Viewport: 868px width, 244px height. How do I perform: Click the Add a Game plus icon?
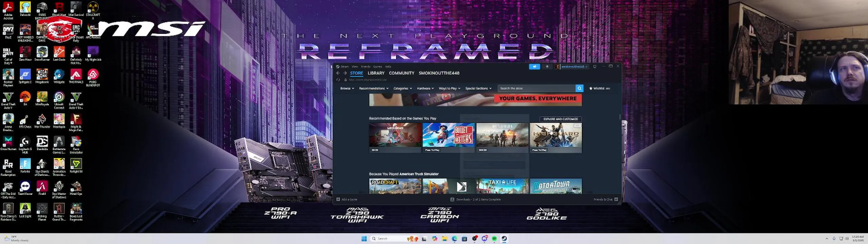click(338, 200)
